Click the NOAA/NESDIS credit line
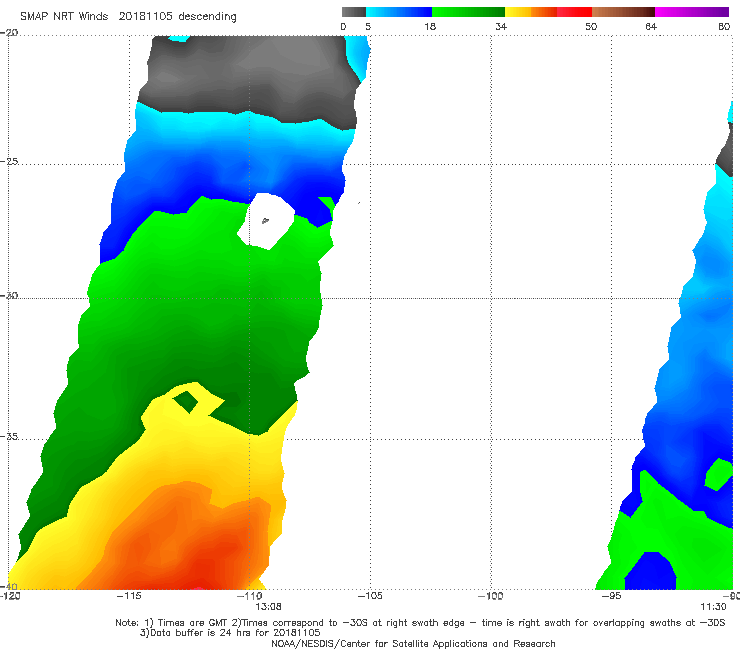The width and height of the screenshot is (740, 650). [413, 644]
